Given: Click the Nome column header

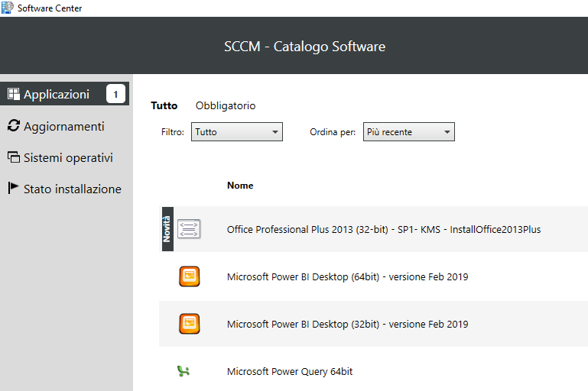Looking at the screenshot, I should pos(240,186).
